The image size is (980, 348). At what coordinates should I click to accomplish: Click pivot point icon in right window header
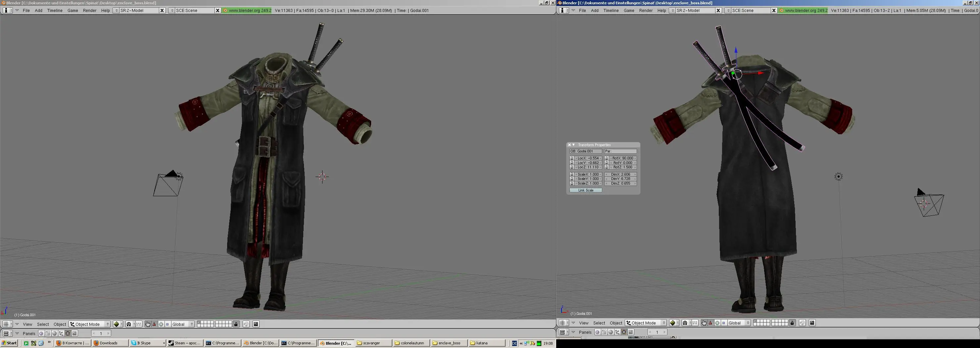(x=687, y=323)
